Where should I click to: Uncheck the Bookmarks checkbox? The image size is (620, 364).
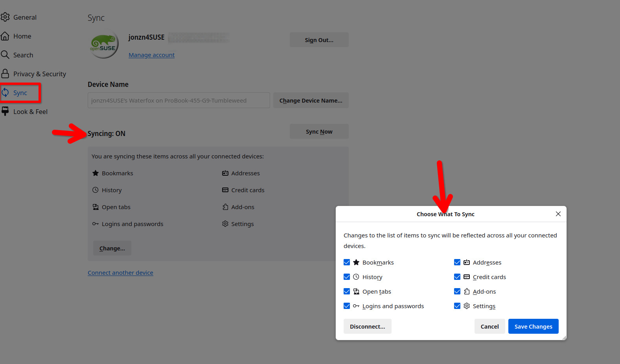[x=347, y=262]
